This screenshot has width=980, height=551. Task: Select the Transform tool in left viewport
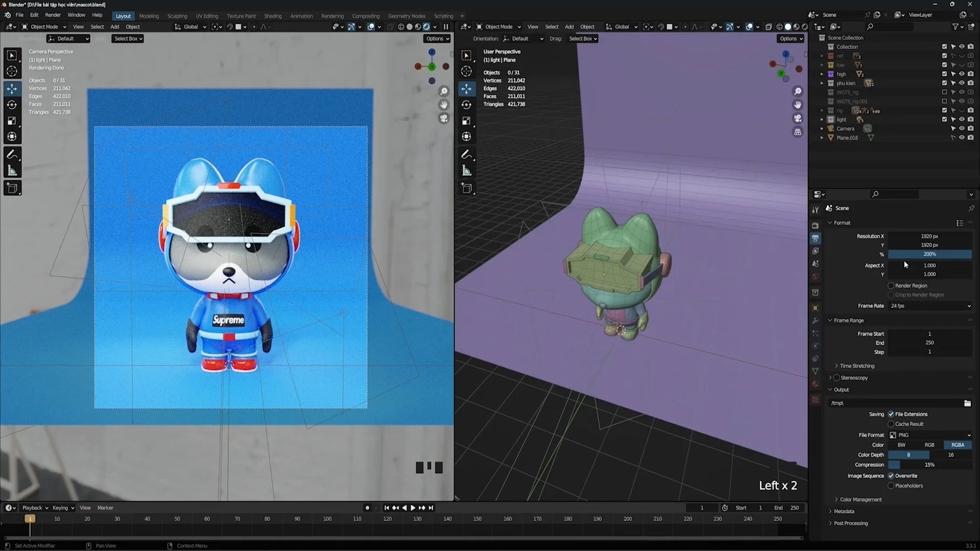pos(12,137)
